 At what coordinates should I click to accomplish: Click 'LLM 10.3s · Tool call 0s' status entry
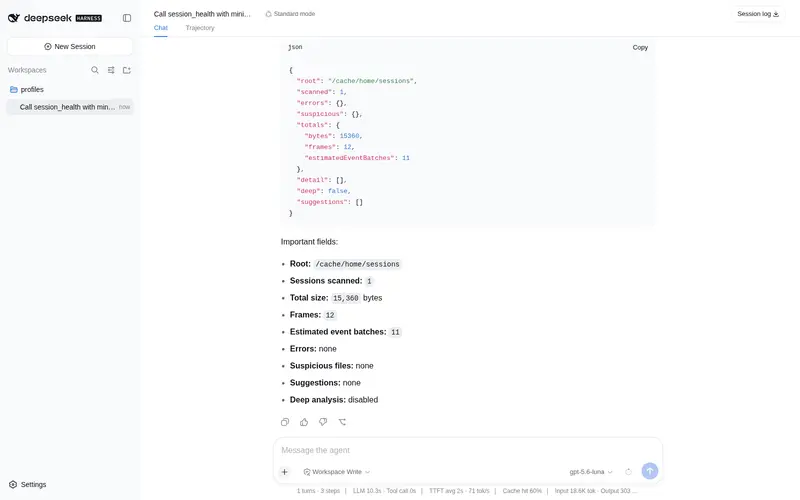[x=384, y=491]
